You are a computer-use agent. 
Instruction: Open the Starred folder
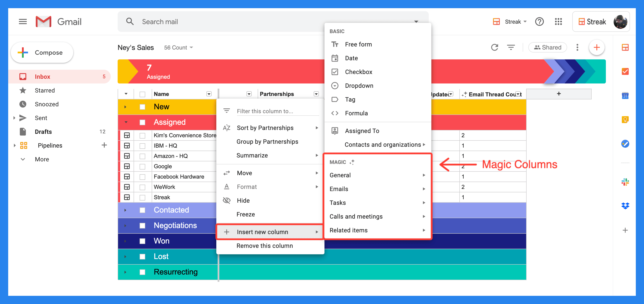(59, 90)
